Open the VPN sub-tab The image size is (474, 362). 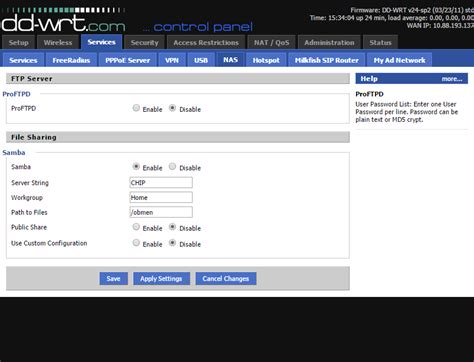point(172,60)
